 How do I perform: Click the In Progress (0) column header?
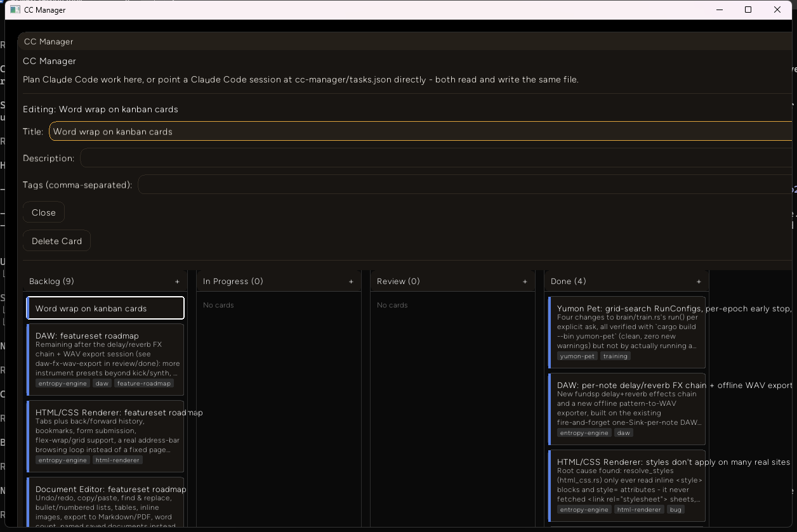[x=233, y=282]
